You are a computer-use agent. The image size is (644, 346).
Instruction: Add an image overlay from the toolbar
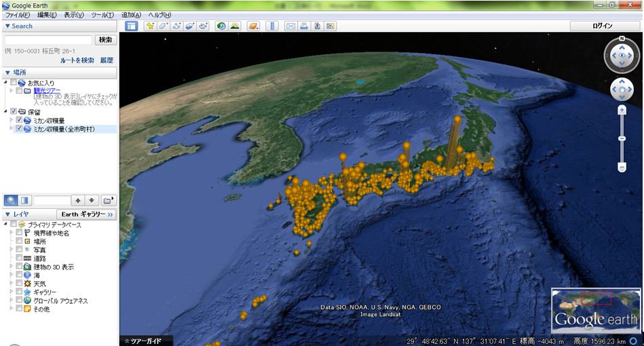190,26
